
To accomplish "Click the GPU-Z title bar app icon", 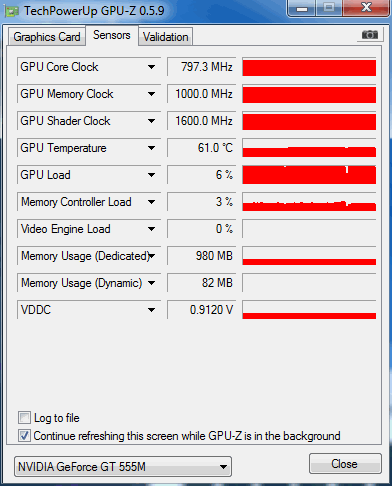I will pyautogui.click(x=12, y=12).
